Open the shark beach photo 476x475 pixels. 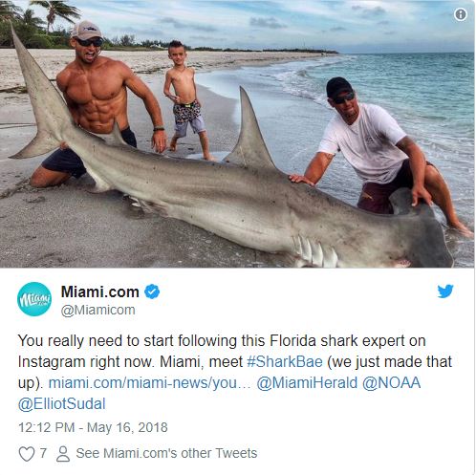tap(237, 134)
